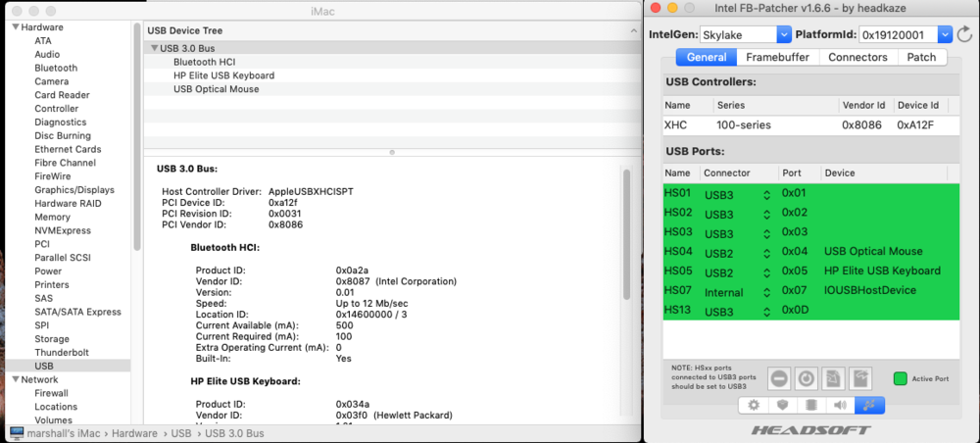Collapse the Hardware sidebar section
The width and height of the screenshot is (980, 443).
point(15,27)
